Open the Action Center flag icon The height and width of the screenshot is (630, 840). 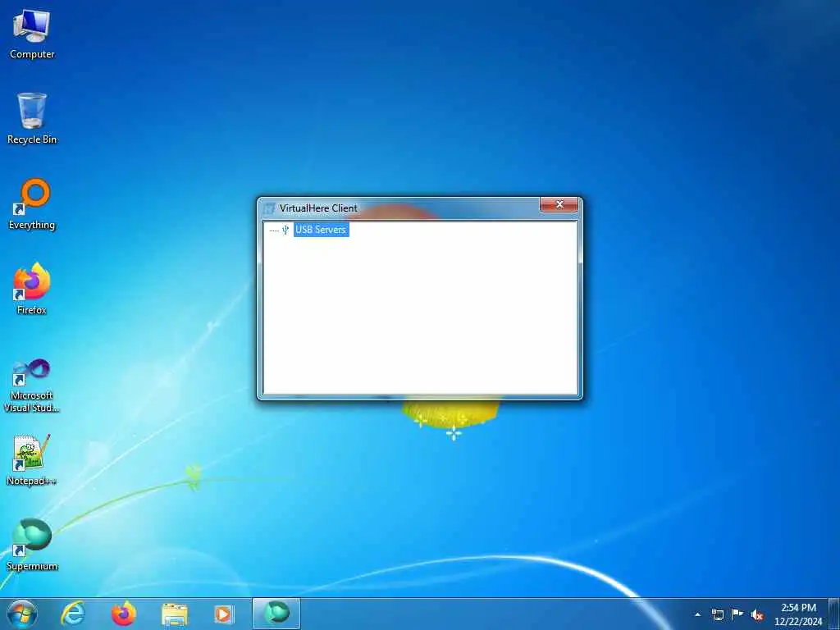(737, 614)
